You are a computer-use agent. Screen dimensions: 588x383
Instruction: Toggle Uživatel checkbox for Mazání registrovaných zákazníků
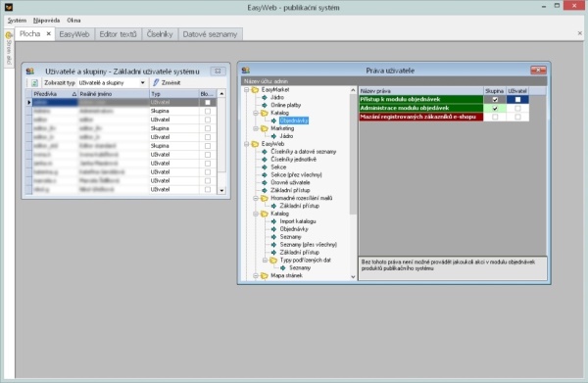click(x=517, y=117)
